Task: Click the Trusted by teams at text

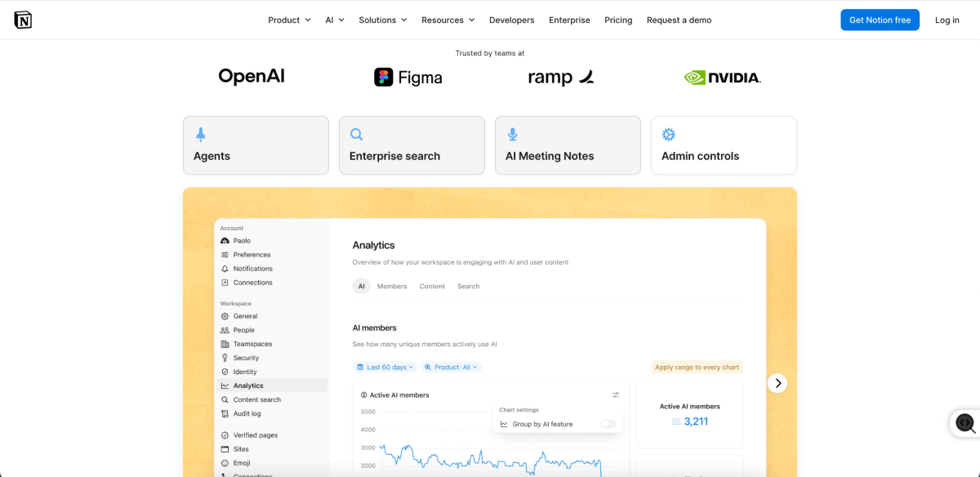Action: pos(490,53)
